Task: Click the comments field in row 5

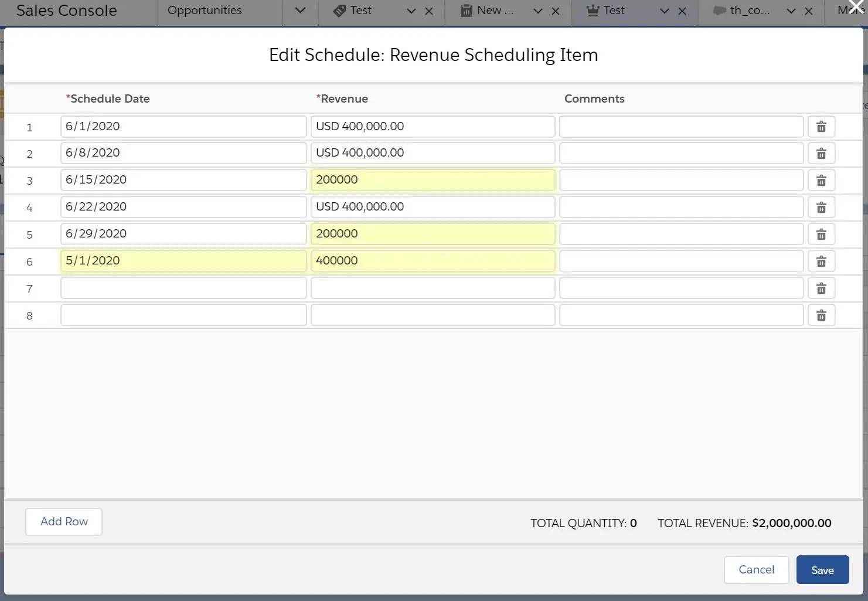Action: click(682, 235)
